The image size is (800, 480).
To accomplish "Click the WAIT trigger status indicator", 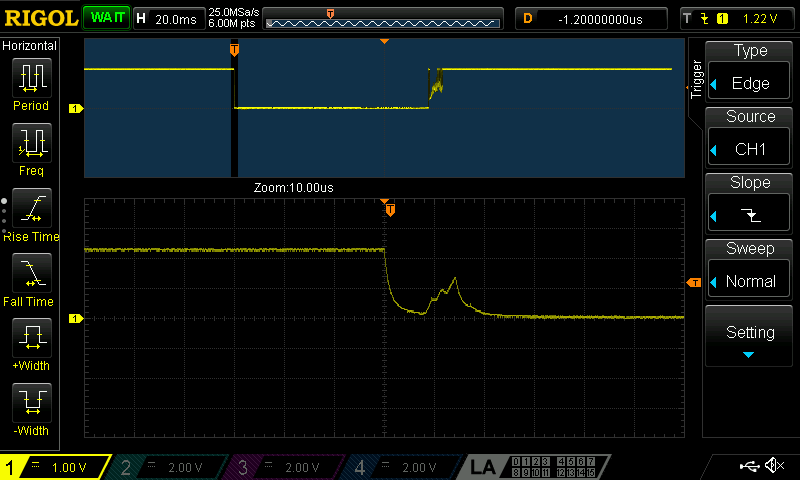I will tap(105, 18).
